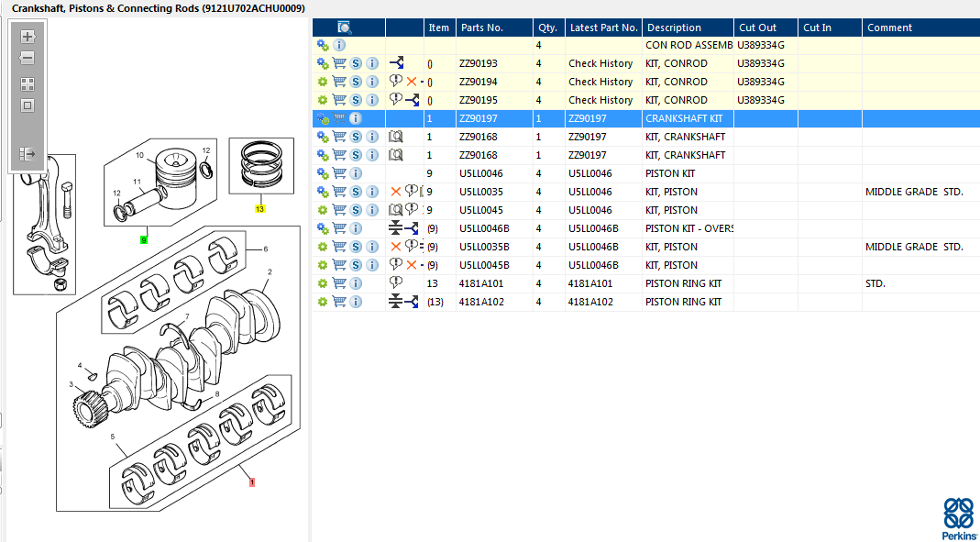Click the four-squares view icon in diagram toolbar
The height and width of the screenshot is (542, 980).
tap(28, 84)
